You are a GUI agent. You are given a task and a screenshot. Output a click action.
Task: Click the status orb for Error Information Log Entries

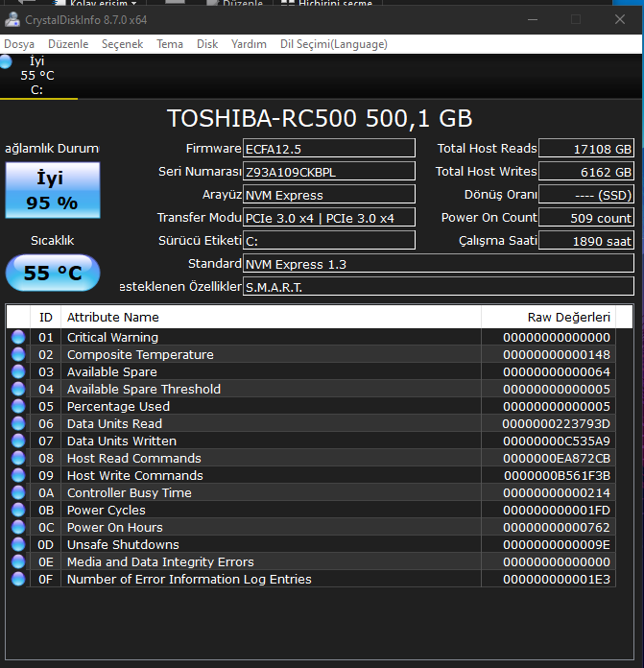point(18,579)
